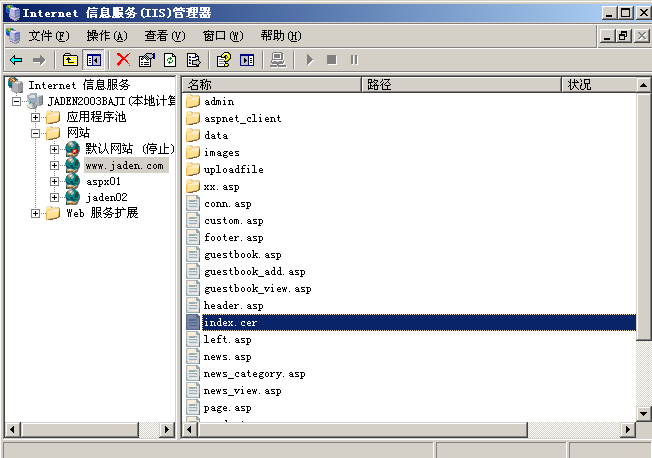This screenshot has height=458, width=652.
Task: Click file list scrollbar up arrow
Action: coord(643,85)
